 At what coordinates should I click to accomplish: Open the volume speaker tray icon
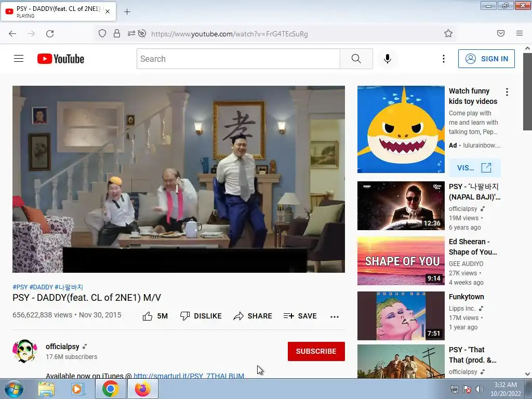point(479,389)
